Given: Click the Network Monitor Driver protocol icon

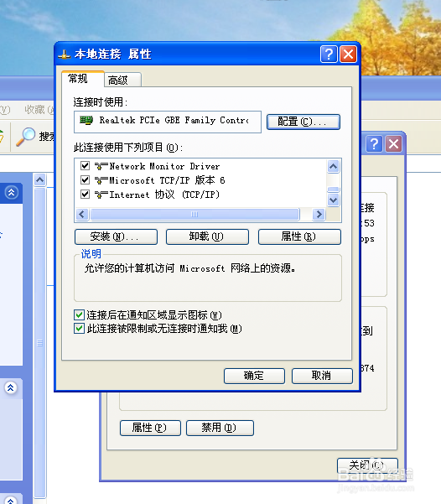Looking at the screenshot, I should pyautogui.click(x=101, y=166).
